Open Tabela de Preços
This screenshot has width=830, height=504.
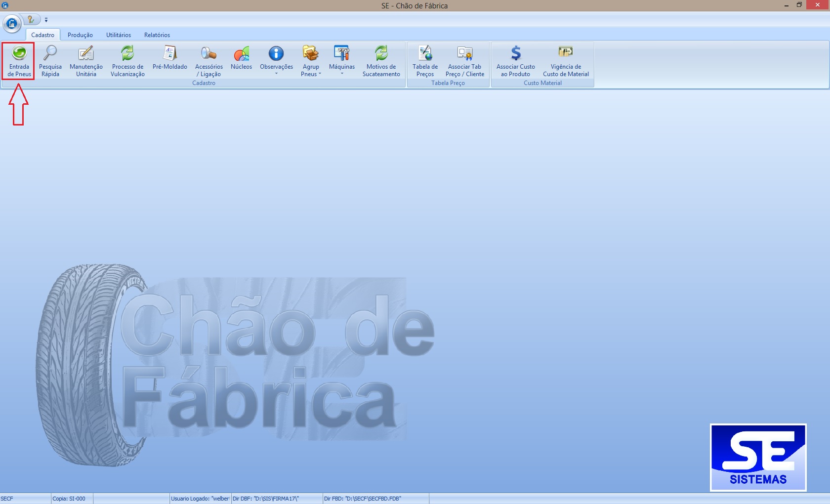pyautogui.click(x=425, y=60)
